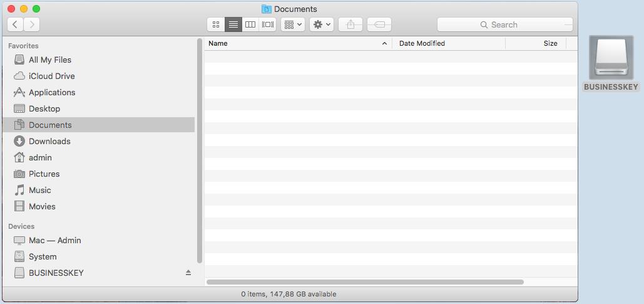
Task: Open the Action gear menu
Action: click(x=322, y=24)
